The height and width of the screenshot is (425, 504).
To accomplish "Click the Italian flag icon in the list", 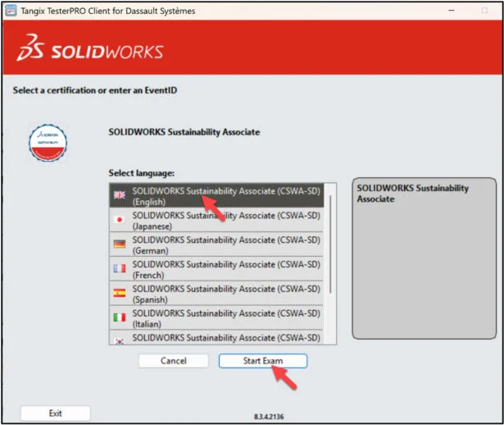I will [x=119, y=316].
